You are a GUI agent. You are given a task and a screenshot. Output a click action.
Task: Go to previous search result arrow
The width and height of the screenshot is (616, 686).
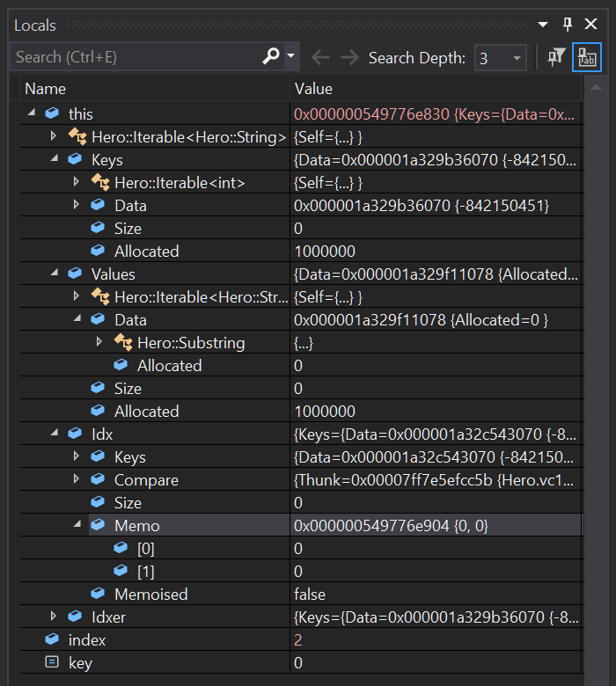(x=320, y=57)
